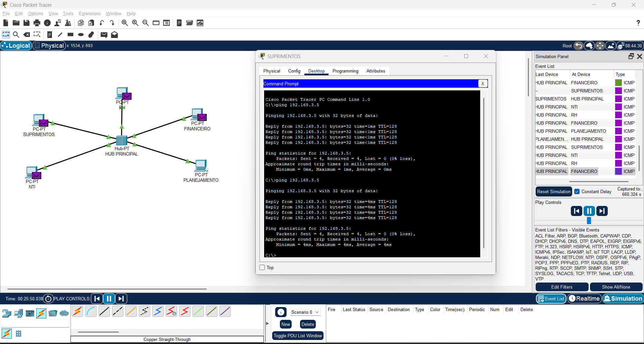Switch to the Physical workspace view
The image size is (644, 344).
[x=49, y=45]
